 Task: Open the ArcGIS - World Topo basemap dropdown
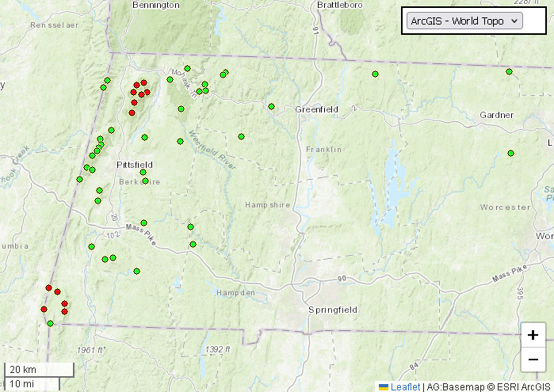464,21
